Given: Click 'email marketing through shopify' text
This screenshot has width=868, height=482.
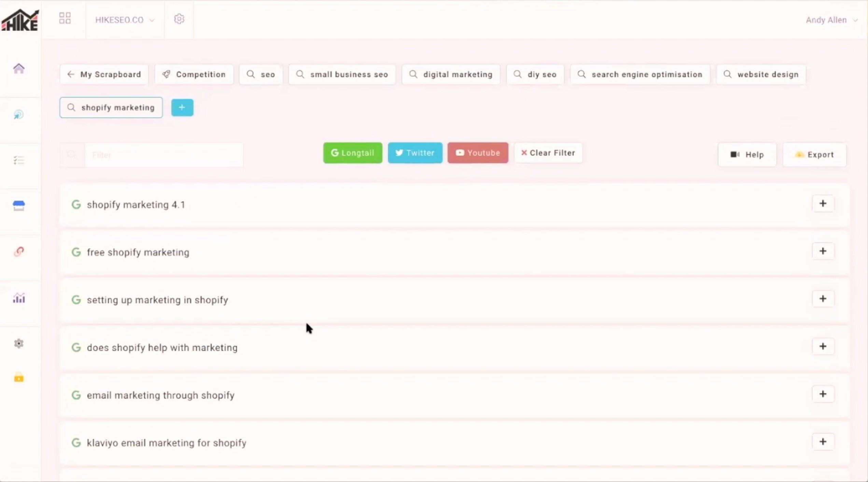Looking at the screenshot, I should point(160,395).
